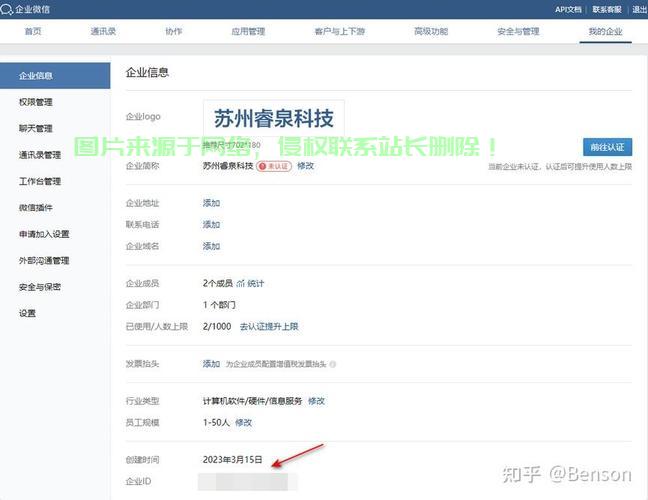This screenshot has height=500, width=648.
Task: Click the 计算机软件/硬件/信息服务 industry text
Action: (x=252, y=401)
